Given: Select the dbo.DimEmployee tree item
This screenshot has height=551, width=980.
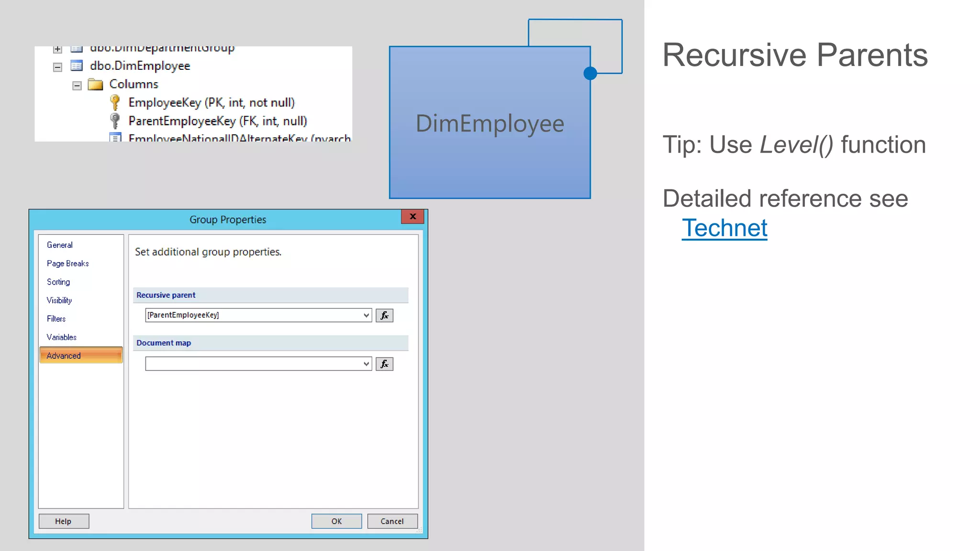Looking at the screenshot, I should 140,66.
